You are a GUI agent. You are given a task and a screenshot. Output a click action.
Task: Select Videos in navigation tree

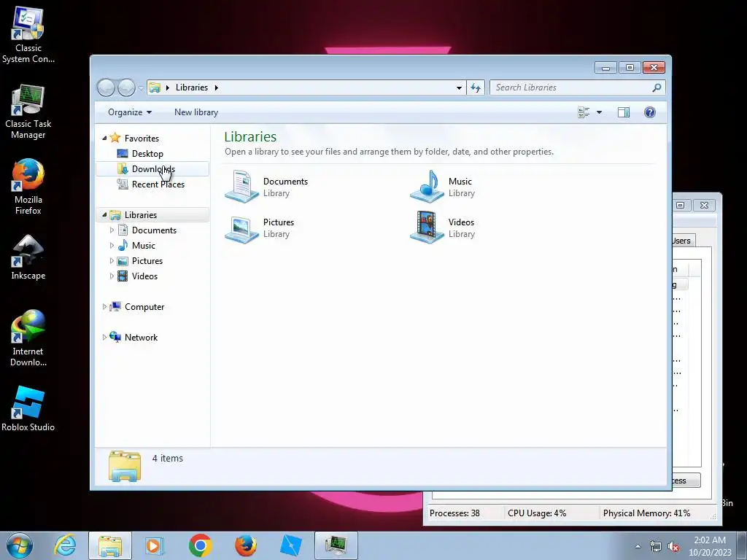click(x=144, y=276)
